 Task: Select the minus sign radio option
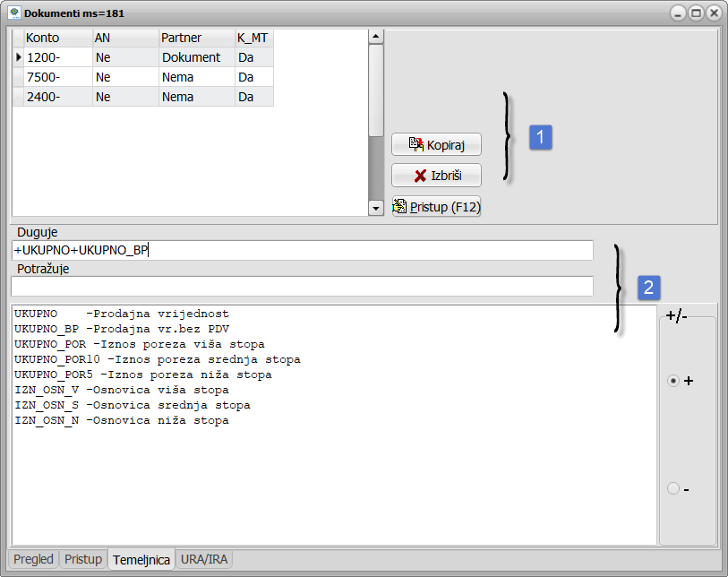point(673,488)
